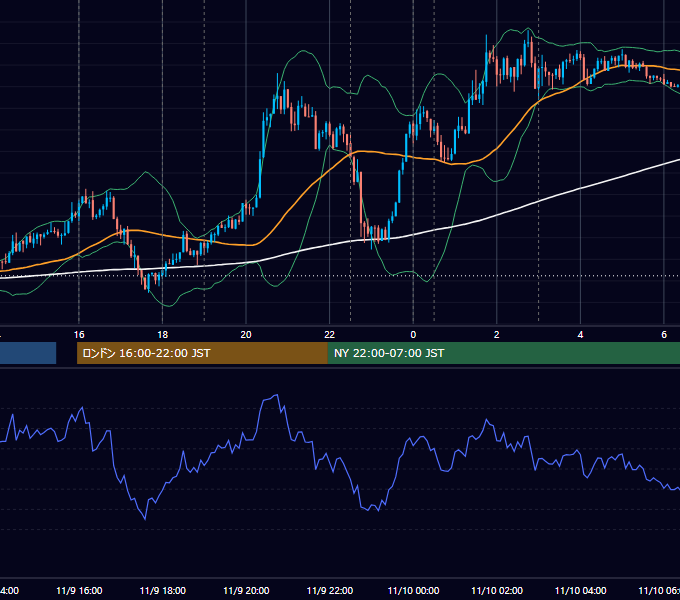
Task: Click the 11/9 22:00 date label
Action: coord(330,590)
